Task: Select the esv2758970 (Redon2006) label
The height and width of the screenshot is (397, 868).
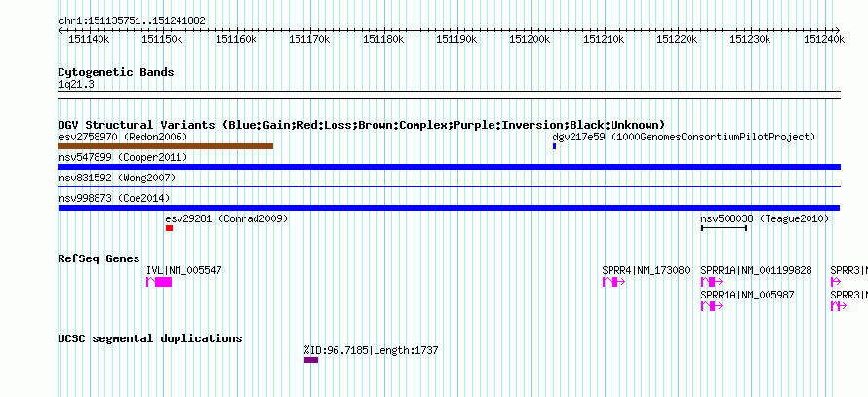Action: click(x=123, y=137)
